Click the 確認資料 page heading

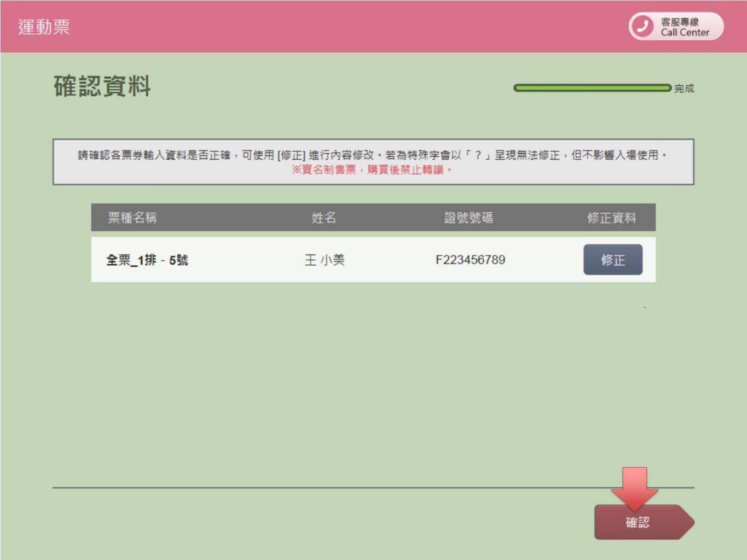[x=102, y=86]
